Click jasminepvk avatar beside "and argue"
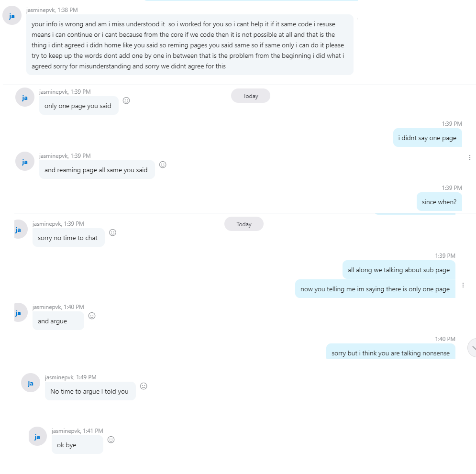Screen dimensions: 476x474 coord(21,312)
